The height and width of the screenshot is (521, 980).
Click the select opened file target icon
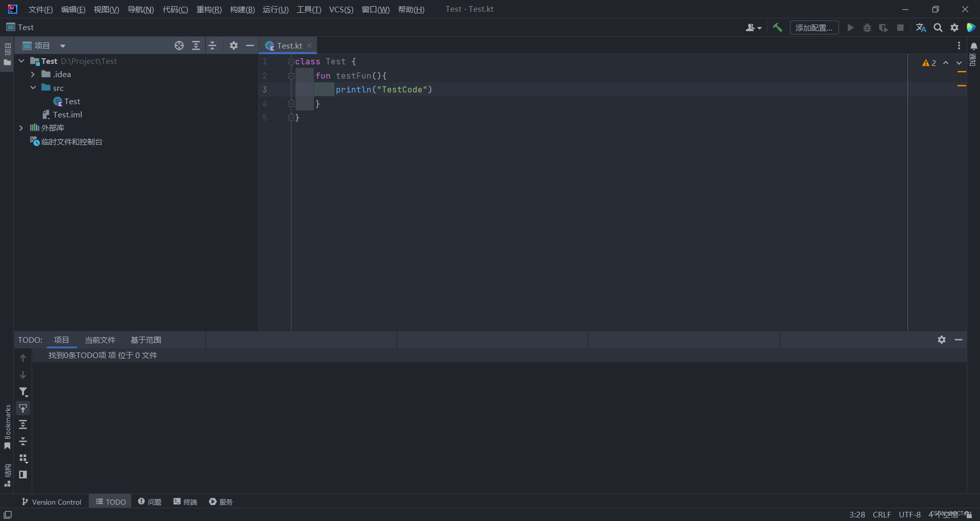[x=179, y=45]
